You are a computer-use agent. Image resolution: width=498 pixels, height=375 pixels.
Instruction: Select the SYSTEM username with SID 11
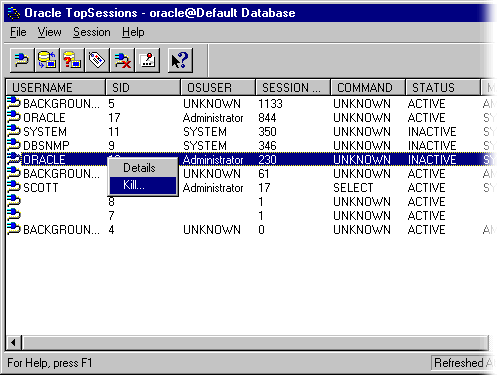pyautogui.click(x=45, y=132)
